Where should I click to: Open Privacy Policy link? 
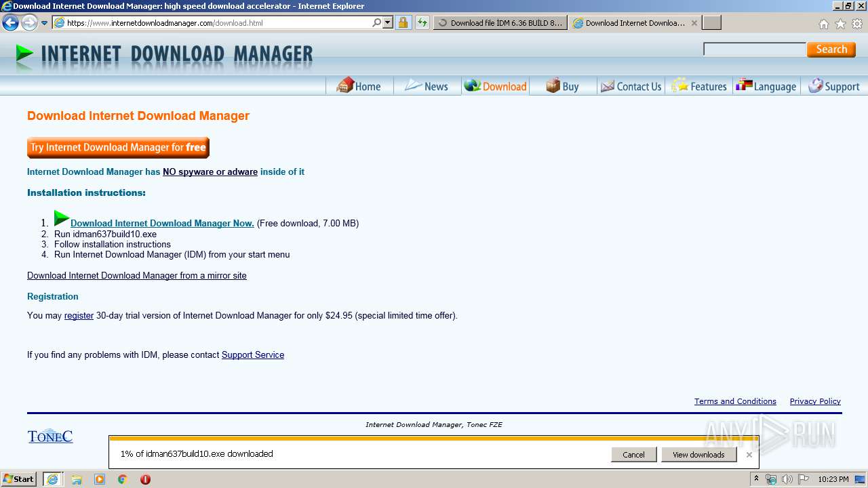(815, 401)
